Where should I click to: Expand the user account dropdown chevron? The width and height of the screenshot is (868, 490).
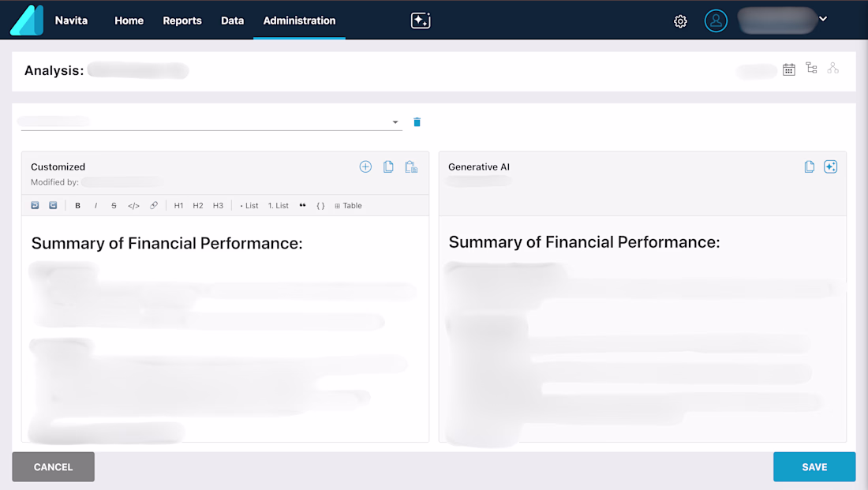823,19
